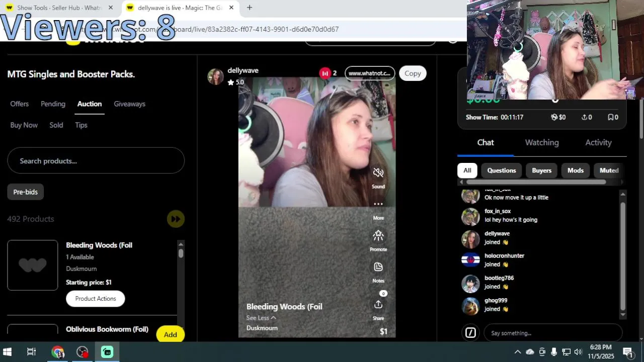Click holocronhunter avatar in chat
Screen dimensions: 644x362
coord(470,260)
